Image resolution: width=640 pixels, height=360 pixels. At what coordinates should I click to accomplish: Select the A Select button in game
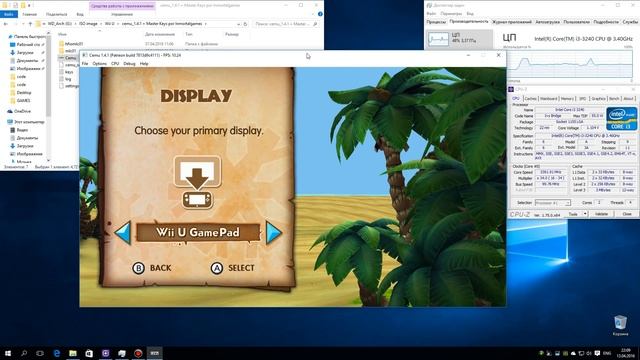tap(233, 268)
